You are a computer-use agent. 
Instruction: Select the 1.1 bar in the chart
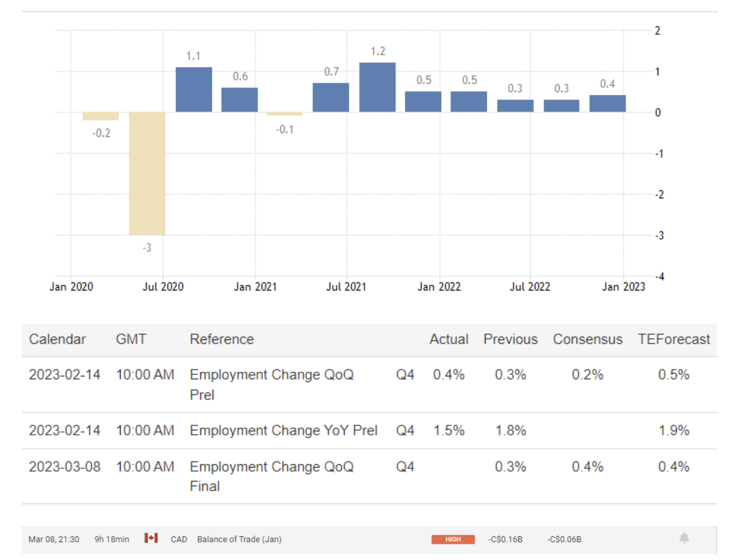pyautogui.click(x=193, y=89)
